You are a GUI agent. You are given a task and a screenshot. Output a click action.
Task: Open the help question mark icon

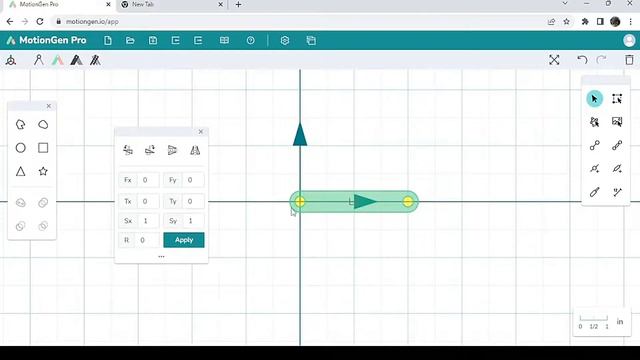point(251,40)
